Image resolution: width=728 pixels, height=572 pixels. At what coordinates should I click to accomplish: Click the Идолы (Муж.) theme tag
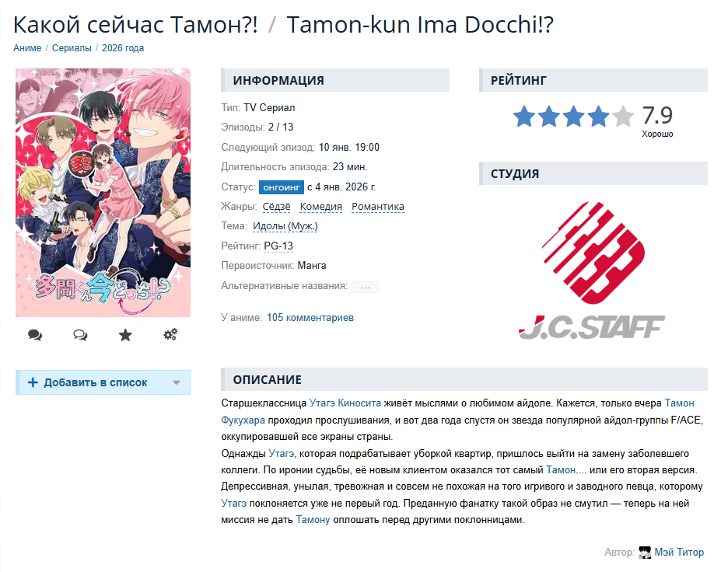pos(285,226)
